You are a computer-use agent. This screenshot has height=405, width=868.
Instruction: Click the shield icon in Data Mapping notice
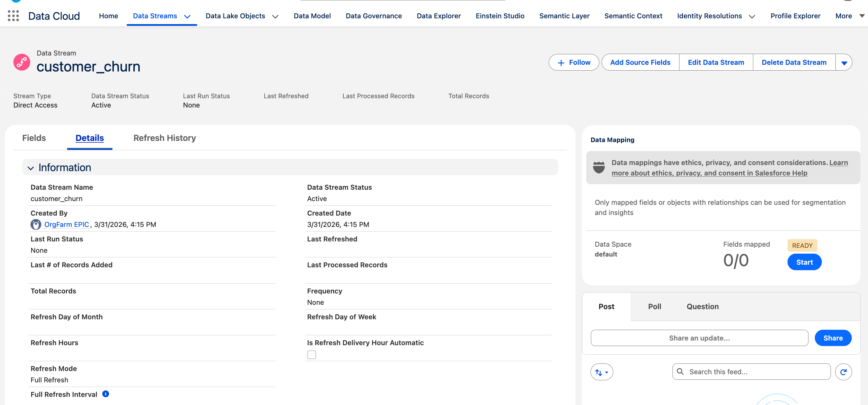[599, 167]
